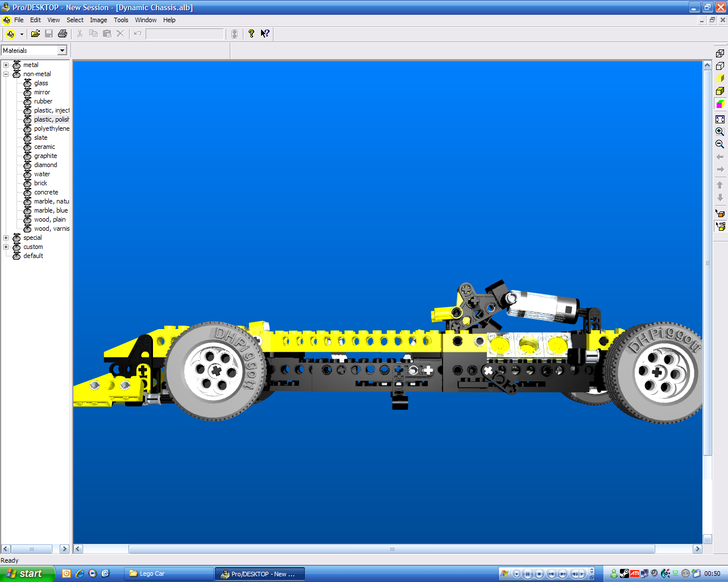Click the Pro/DESKTOP taskbar button
The height and width of the screenshot is (582, 728).
[x=260, y=574]
